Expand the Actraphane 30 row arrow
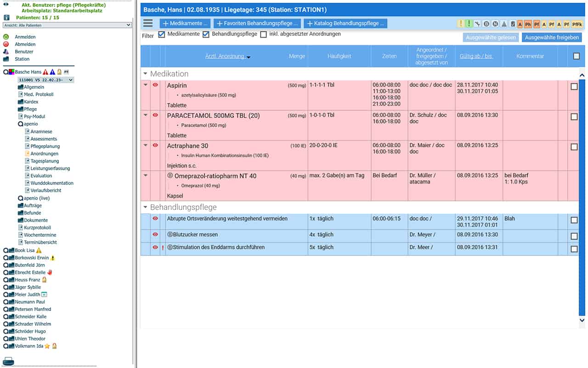 146,145
